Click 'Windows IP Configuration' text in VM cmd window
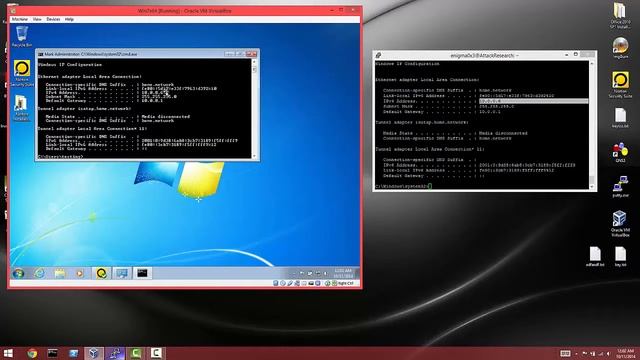Viewport: 640px width, 360px height. [70, 64]
